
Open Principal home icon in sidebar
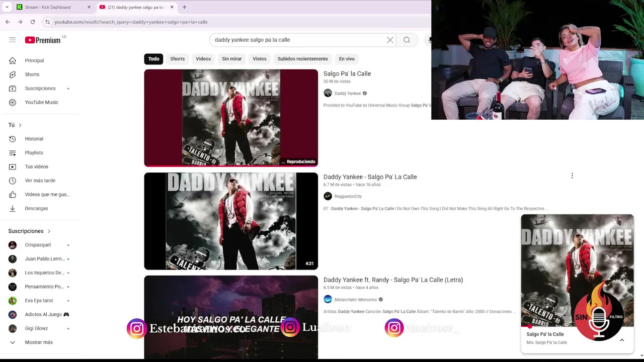coord(13,60)
